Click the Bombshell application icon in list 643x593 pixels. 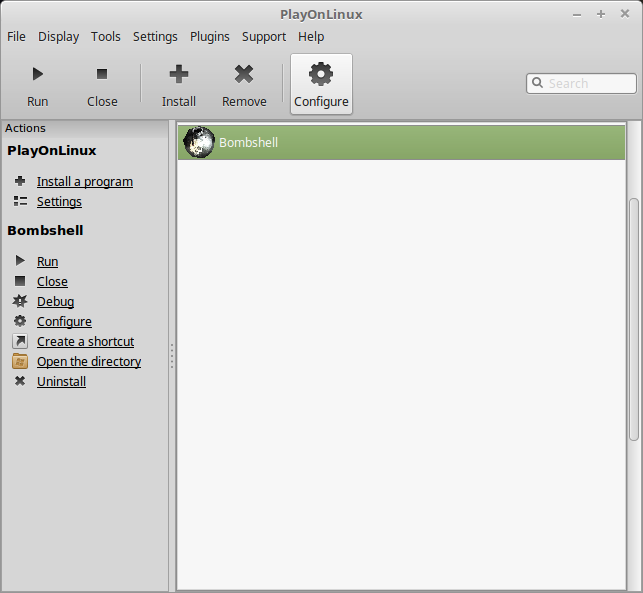[199, 142]
